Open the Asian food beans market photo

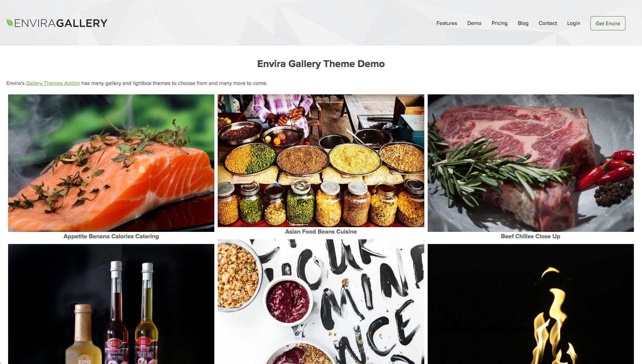321,161
